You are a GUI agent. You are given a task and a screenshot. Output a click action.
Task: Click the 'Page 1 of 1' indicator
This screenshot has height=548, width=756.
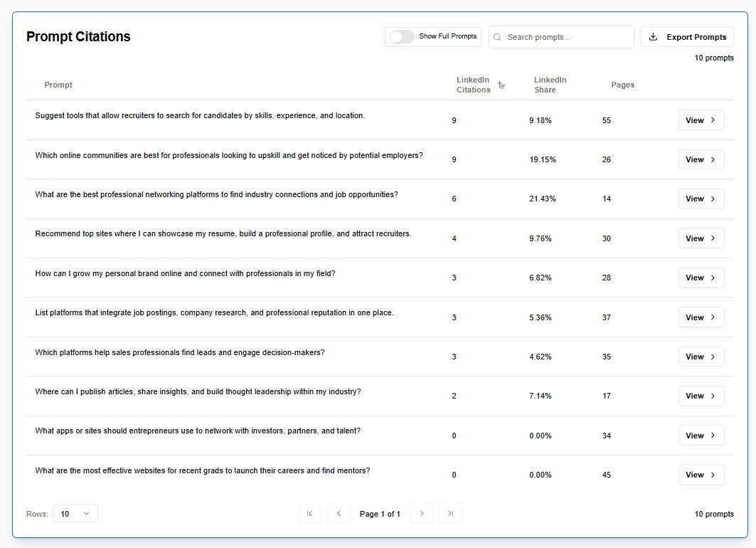pos(380,515)
